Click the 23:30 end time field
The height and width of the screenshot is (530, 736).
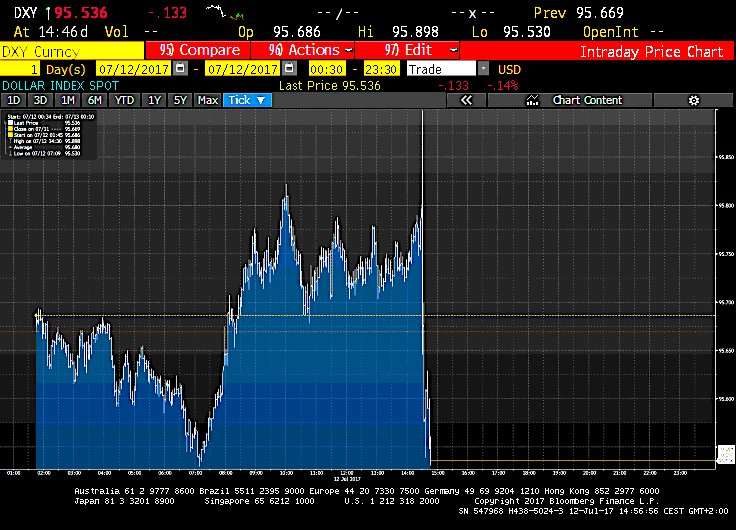click(x=381, y=69)
